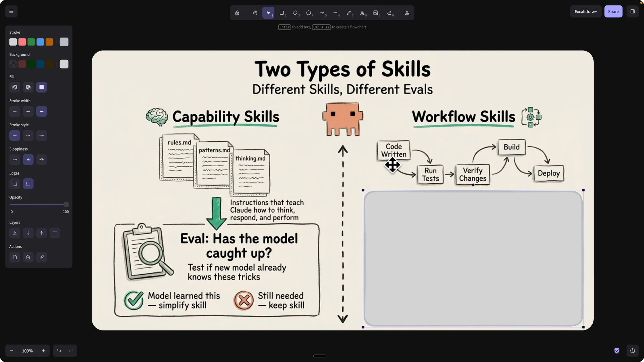
Task: Open Excalidraw+ link
Action: 586,11
